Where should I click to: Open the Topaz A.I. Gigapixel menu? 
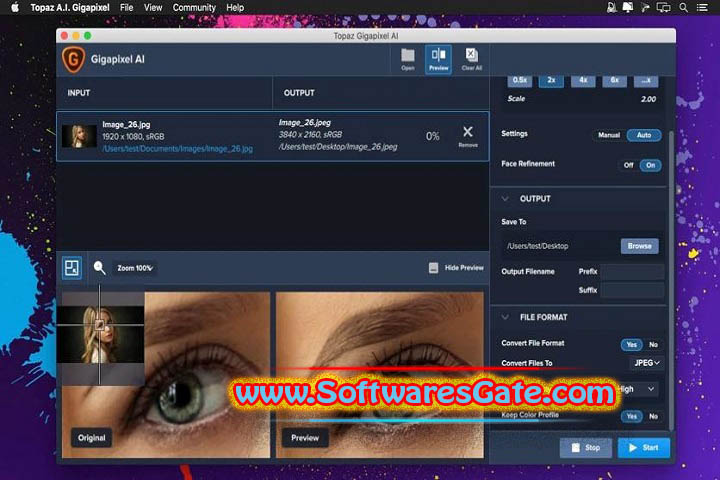click(x=70, y=7)
